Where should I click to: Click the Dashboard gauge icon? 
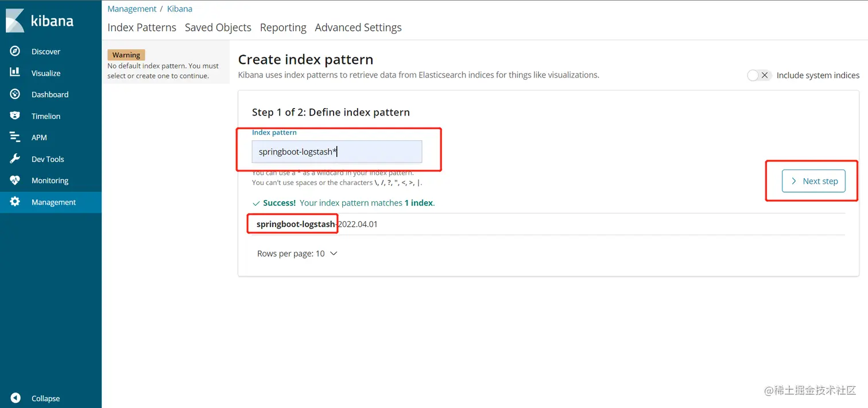click(15, 94)
